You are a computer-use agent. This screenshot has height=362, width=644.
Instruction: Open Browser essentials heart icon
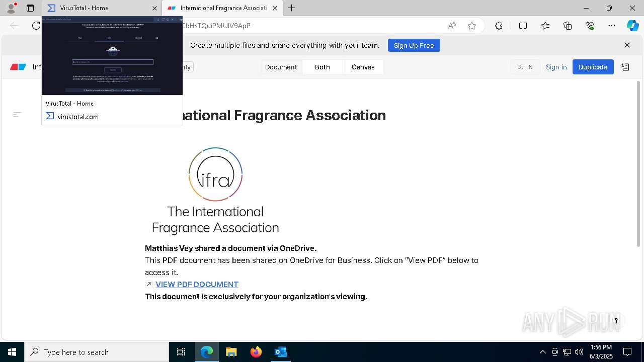tap(590, 26)
